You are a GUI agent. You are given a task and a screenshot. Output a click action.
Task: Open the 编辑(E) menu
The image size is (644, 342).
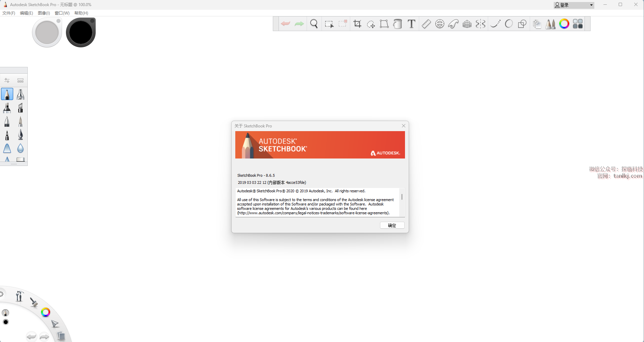pos(26,13)
